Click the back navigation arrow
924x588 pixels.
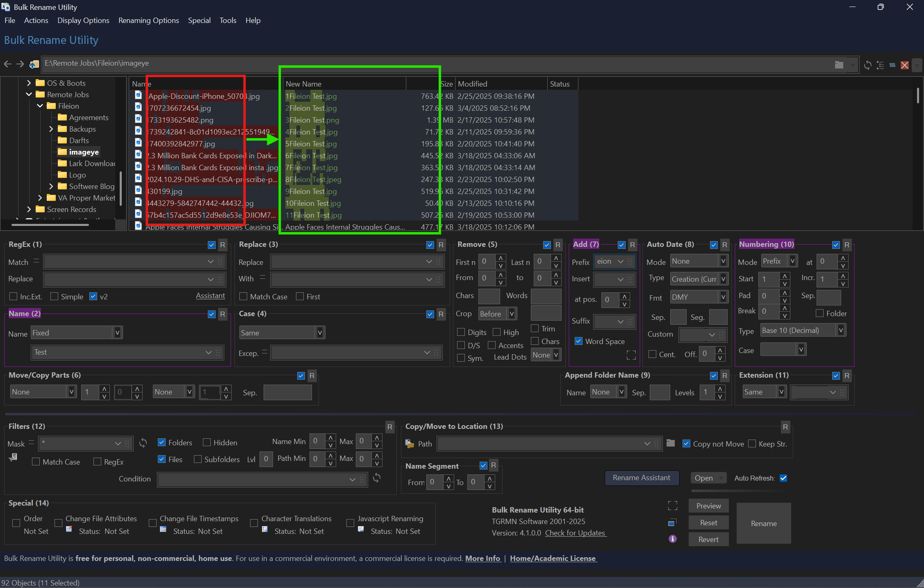tap(7, 64)
